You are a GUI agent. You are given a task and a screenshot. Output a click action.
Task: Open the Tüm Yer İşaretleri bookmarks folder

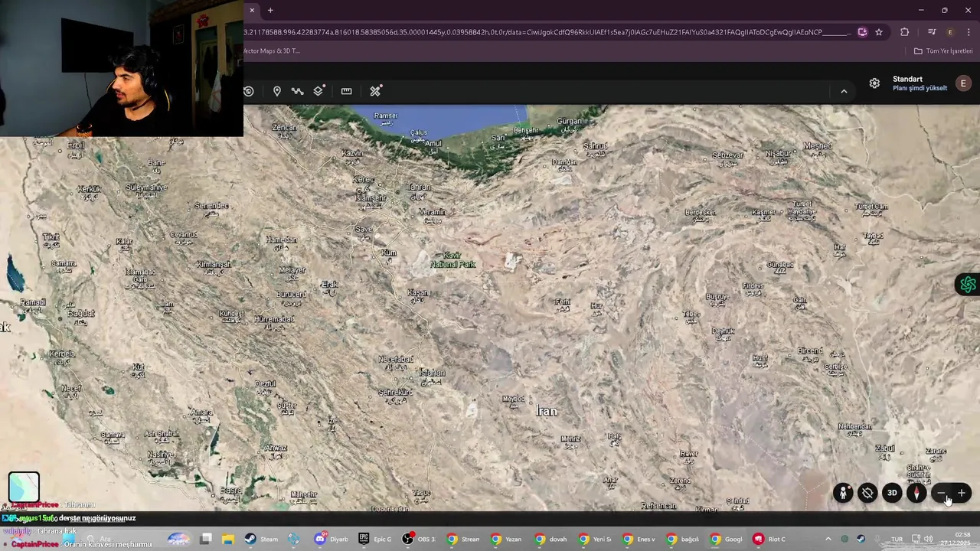(943, 51)
